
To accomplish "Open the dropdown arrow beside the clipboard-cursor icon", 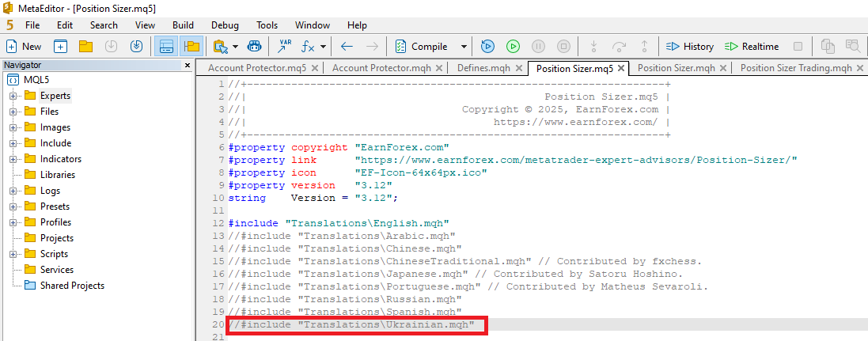I will click(x=235, y=47).
